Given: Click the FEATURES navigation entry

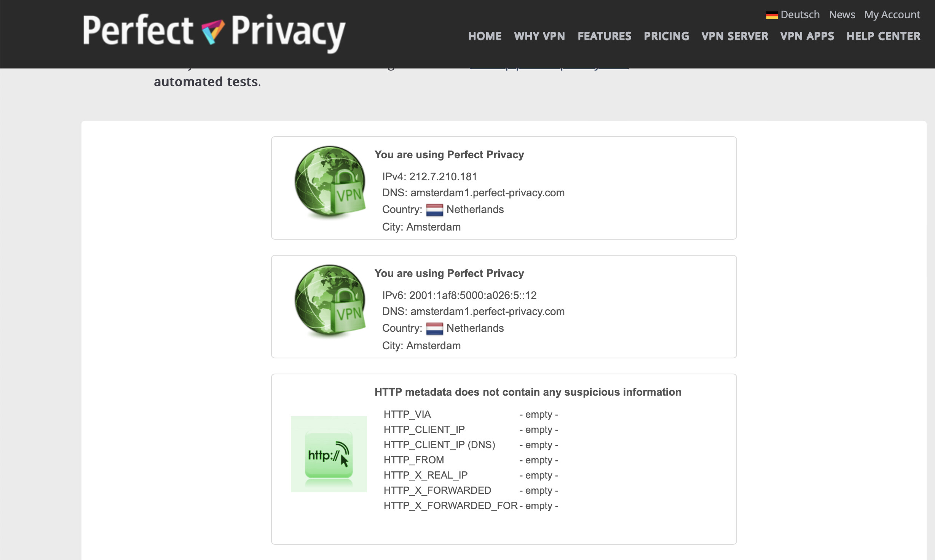Looking at the screenshot, I should (604, 36).
